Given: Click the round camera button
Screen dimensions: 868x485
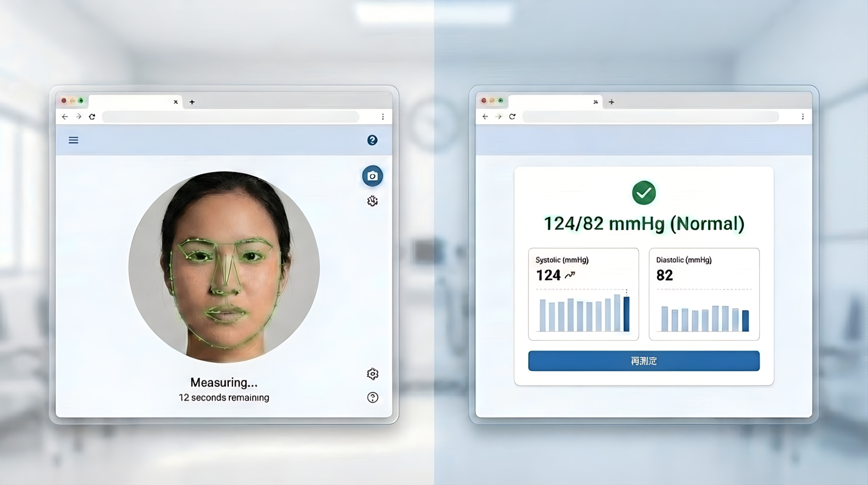Looking at the screenshot, I should point(372,176).
